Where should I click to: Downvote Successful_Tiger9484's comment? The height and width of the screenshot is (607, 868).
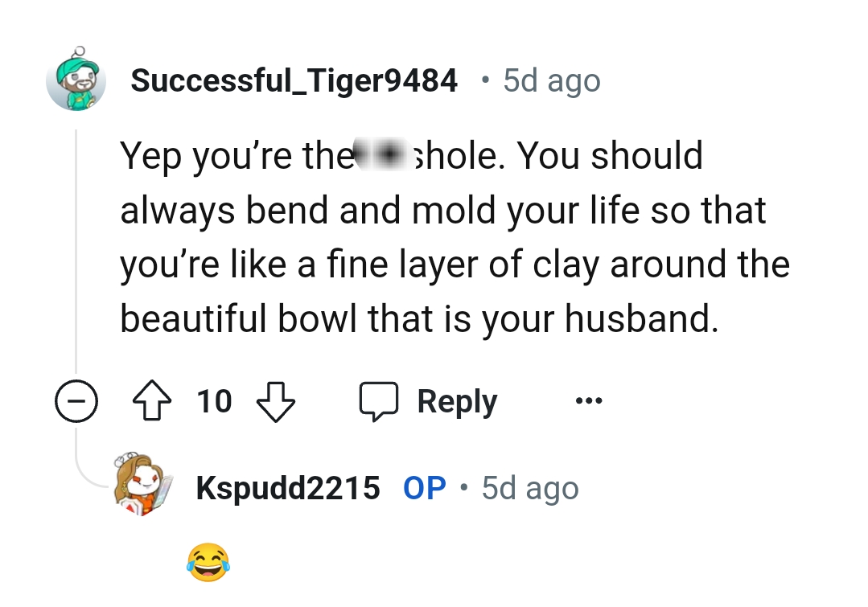(x=275, y=401)
